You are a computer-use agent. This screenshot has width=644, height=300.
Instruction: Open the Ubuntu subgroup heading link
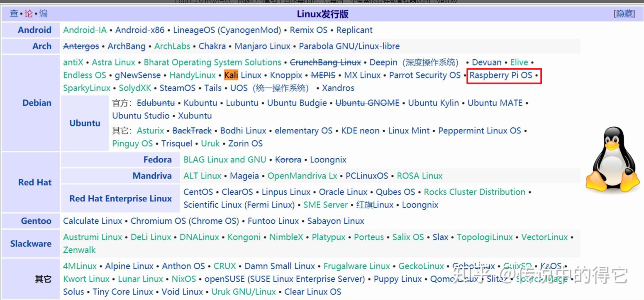click(x=85, y=123)
